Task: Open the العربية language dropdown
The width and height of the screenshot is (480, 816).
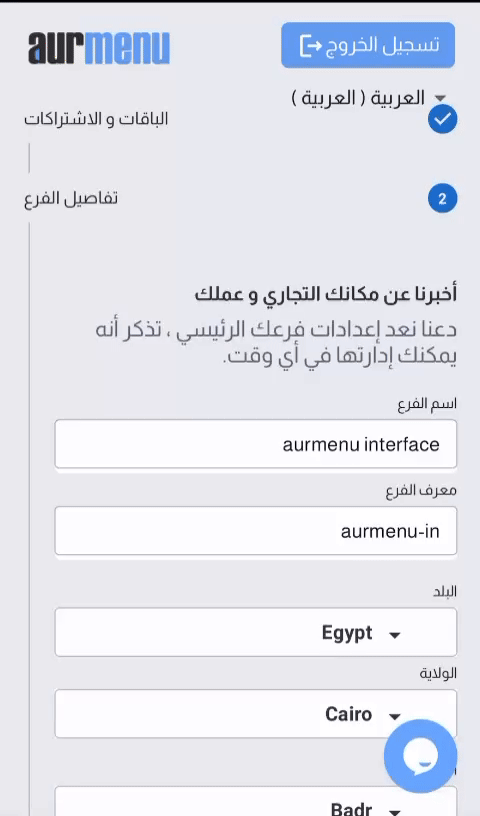Action: (x=369, y=97)
